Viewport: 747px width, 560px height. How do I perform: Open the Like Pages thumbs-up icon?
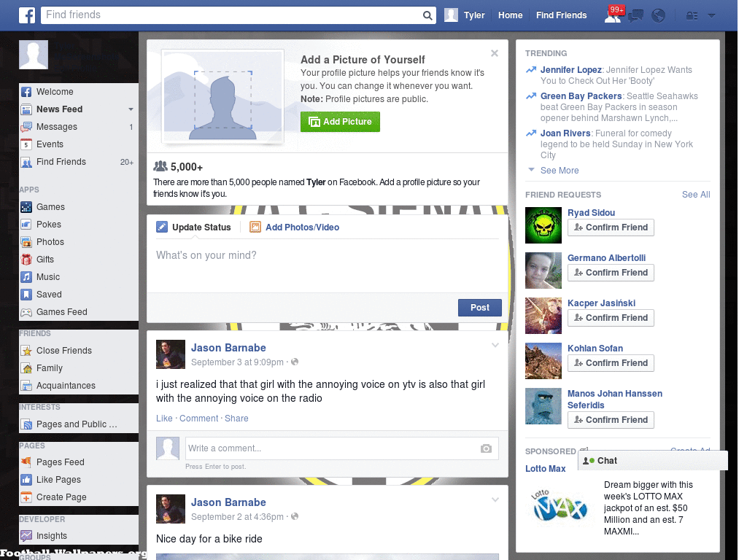point(26,480)
